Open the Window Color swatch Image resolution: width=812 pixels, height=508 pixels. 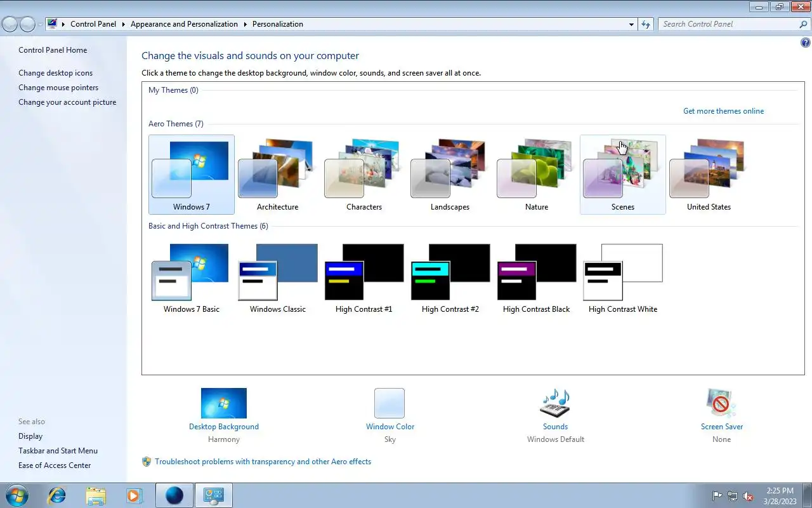click(x=390, y=403)
